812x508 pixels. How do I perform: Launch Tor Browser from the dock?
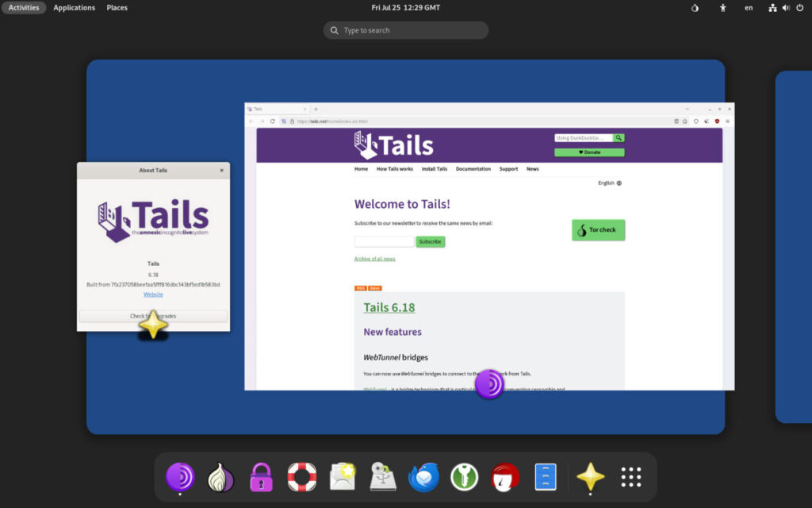(x=180, y=477)
